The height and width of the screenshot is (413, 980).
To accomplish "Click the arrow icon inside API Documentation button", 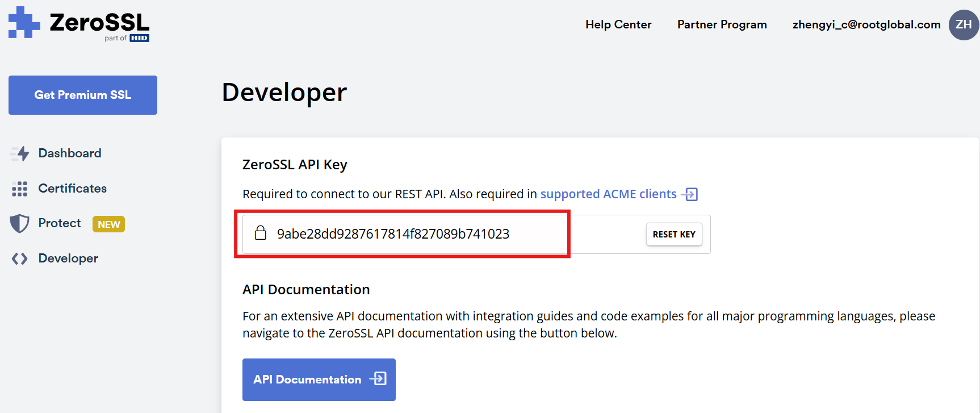I will (378, 379).
